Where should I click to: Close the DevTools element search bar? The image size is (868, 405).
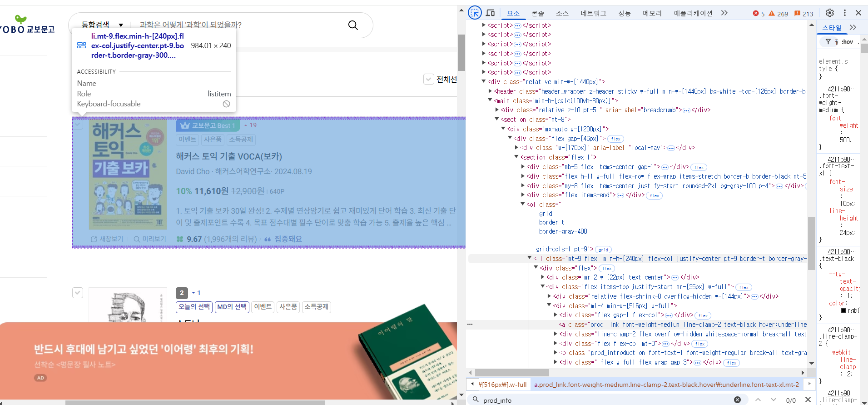pyautogui.click(x=808, y=400)
